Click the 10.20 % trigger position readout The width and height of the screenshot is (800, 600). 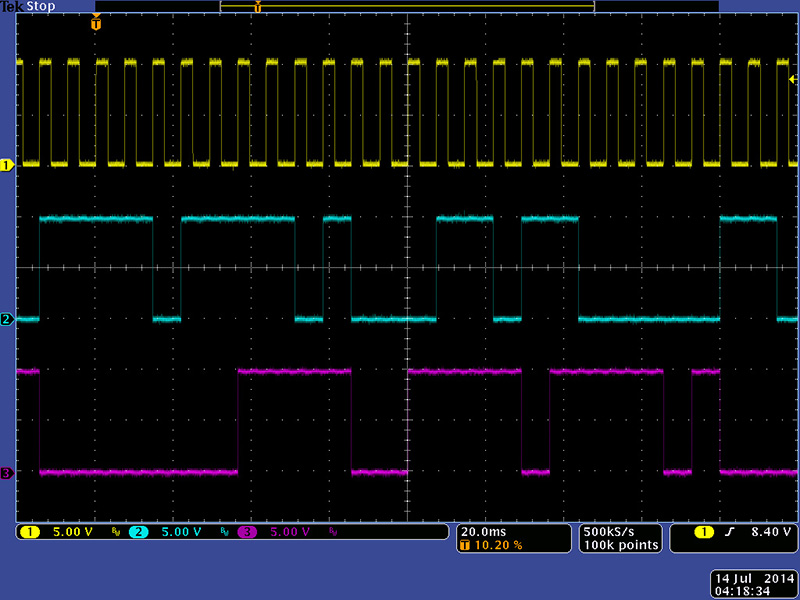click(496, 545)
